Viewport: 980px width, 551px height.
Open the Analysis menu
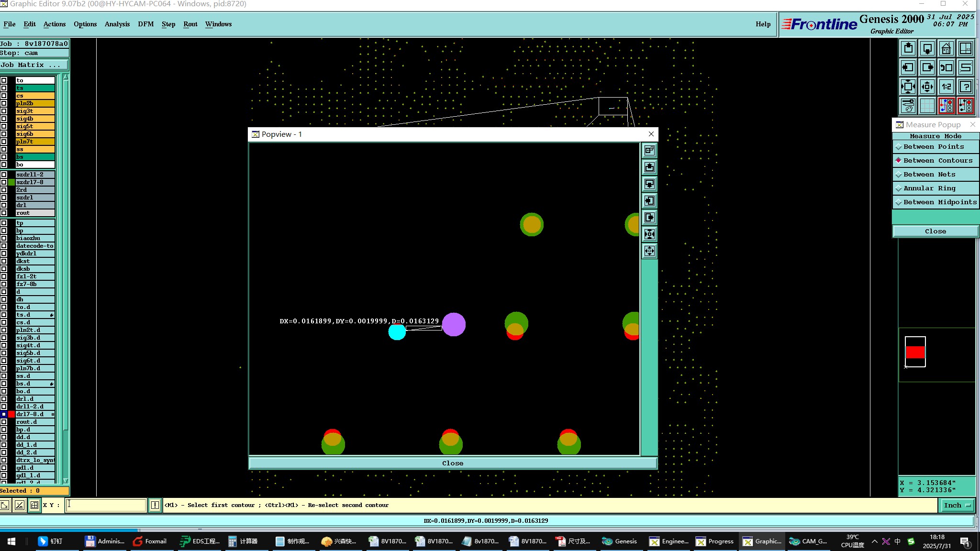[x=117, y=24]
